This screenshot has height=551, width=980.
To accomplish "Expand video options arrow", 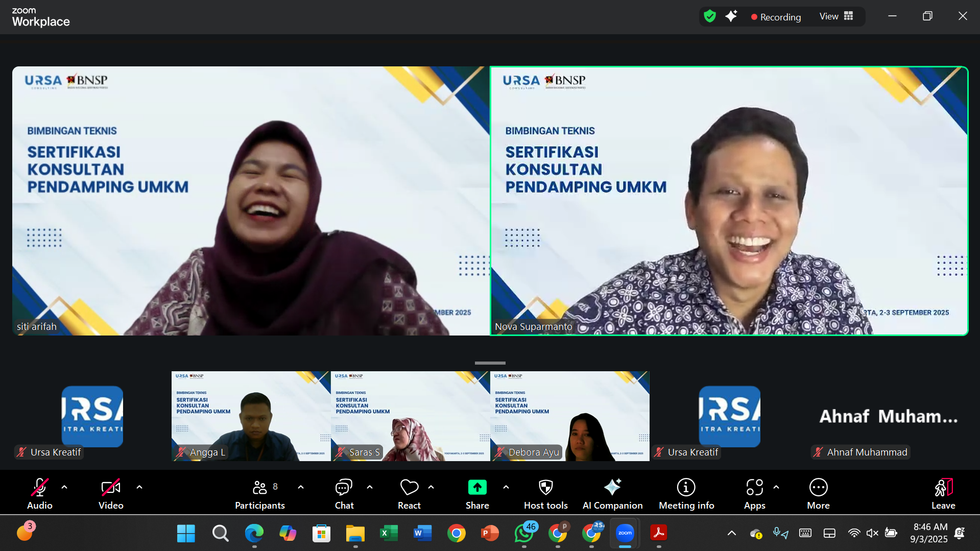I will (139, 487).
